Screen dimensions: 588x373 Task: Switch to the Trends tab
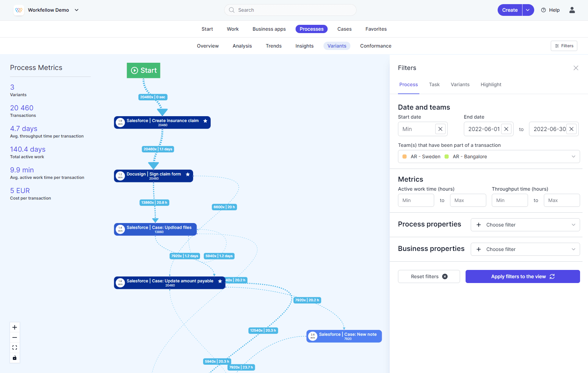(x=273, y=46)
